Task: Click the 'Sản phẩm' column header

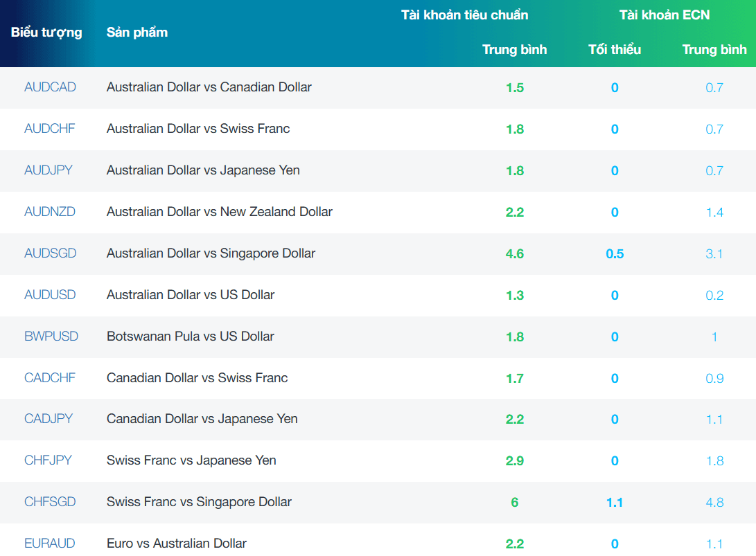Action: point(137,33)
